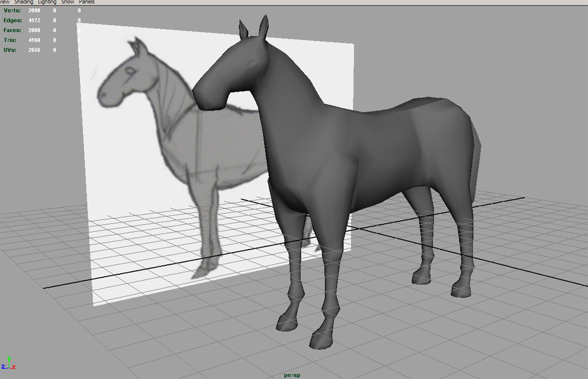Image resolution: width=588 pixels, height=379 pixels.
Task: Click the 'Verts:' heads-up label
Action: (12, 11)
